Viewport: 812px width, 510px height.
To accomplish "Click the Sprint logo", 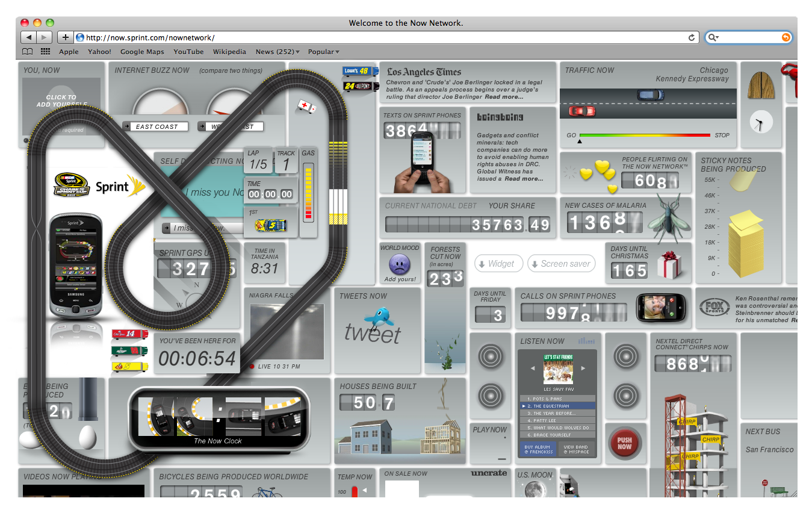I will 121,186.
